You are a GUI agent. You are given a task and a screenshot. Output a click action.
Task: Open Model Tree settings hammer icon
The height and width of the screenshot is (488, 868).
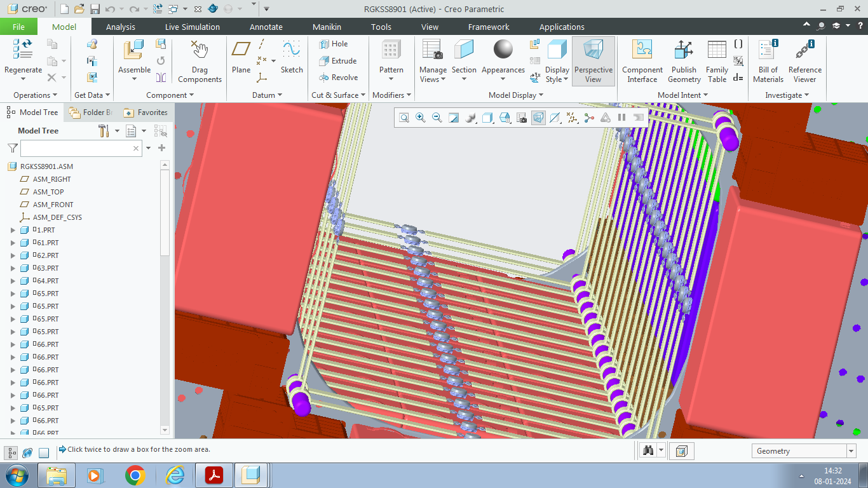tap(103, 131)
